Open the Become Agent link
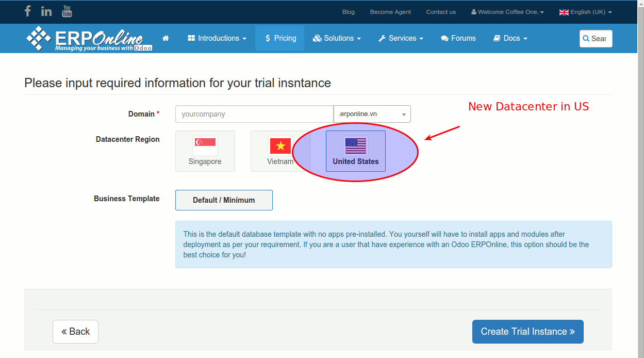This screenshot has height=358, width=644. 390,12
